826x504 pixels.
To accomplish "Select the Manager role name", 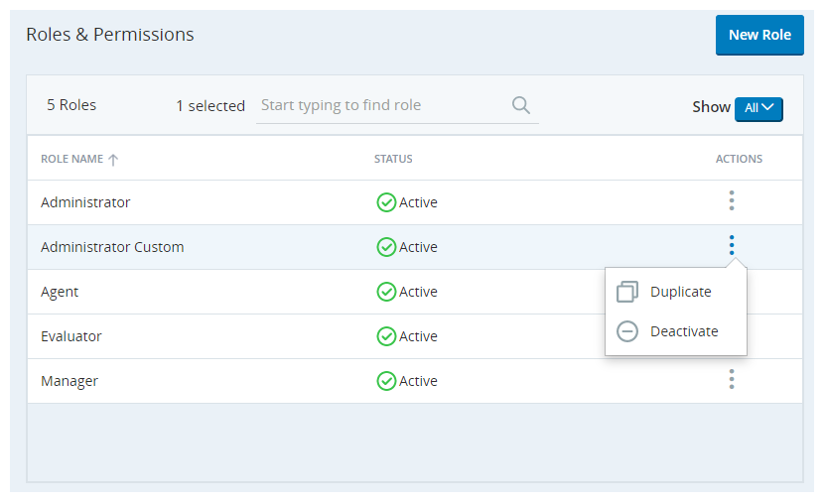I will [x=69, y=381].
